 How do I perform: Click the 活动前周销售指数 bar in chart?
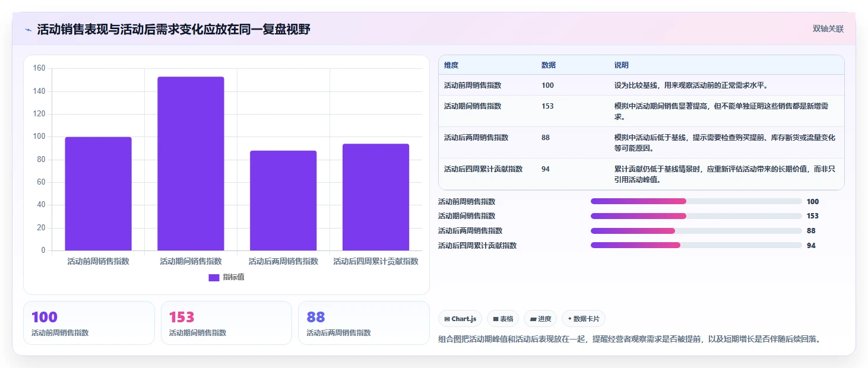(x=98, y=193)
